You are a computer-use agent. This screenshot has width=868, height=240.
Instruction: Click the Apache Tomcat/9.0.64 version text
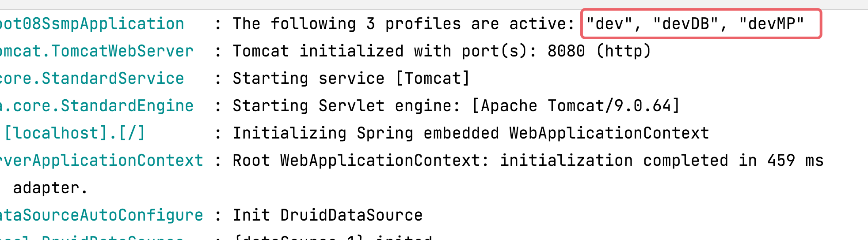(x=576, y=106)
